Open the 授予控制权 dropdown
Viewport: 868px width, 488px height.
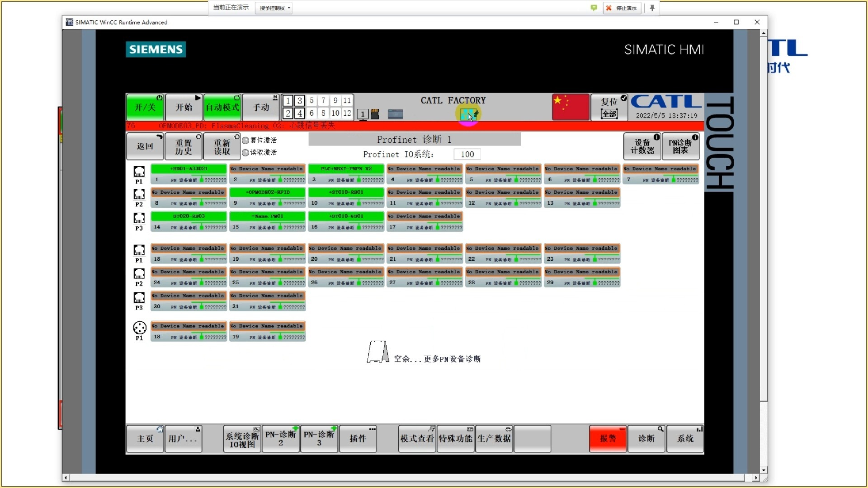point(274,8)
